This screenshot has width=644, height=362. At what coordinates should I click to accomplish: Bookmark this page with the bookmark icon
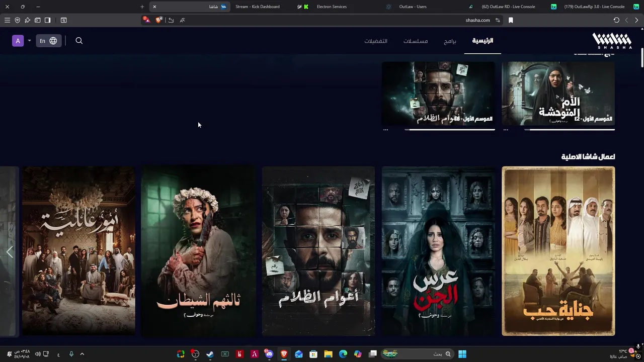(x=511, y=20)
